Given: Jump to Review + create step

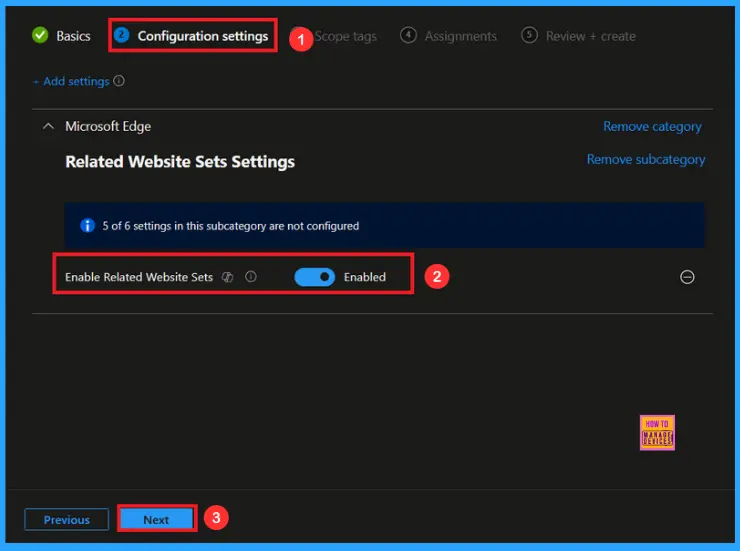Looking at the screenshot, I should coord(590,36).
